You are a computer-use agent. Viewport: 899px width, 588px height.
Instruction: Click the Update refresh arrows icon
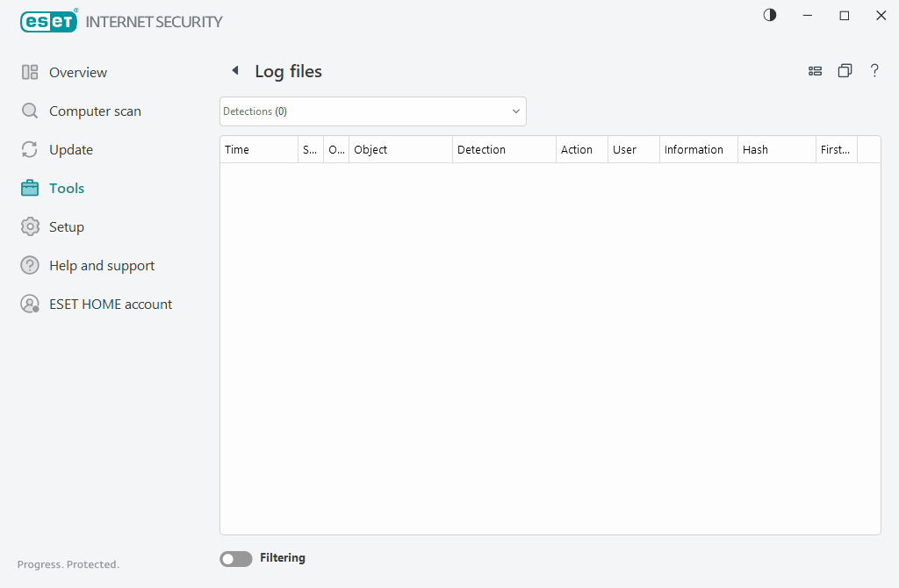(30, 150)
